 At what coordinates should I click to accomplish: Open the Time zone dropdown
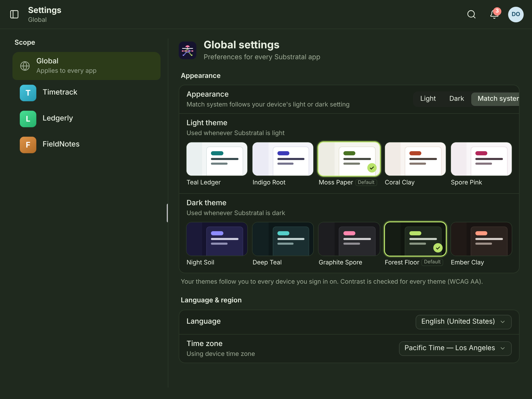[x=455, y=348]
